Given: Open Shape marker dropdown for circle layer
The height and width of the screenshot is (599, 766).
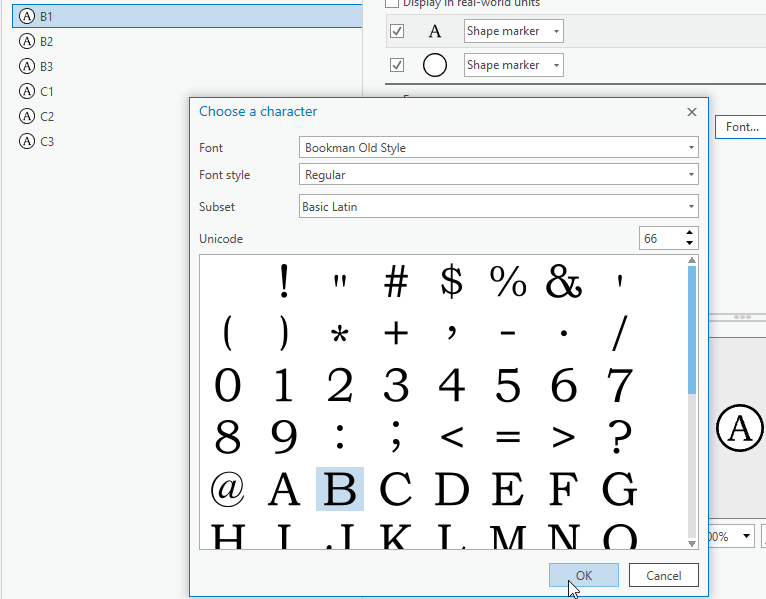Looking at the screenshot, I should tap(513, 65).
